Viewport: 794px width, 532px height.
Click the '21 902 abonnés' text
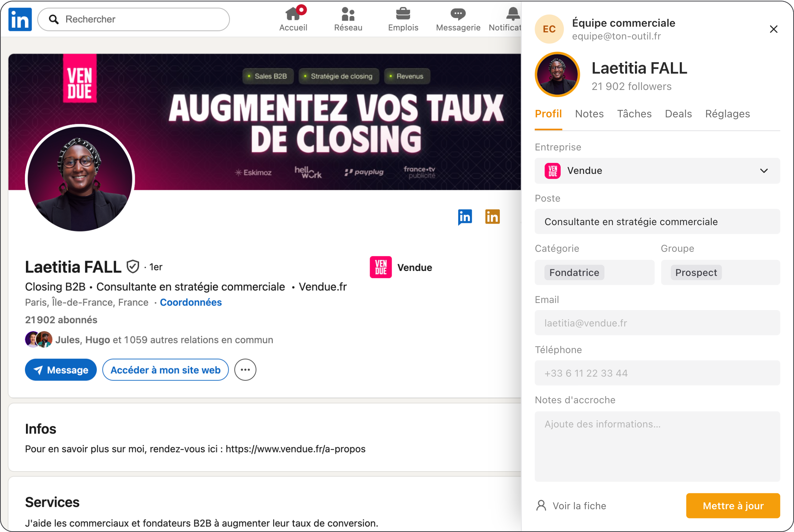[61, 320]
